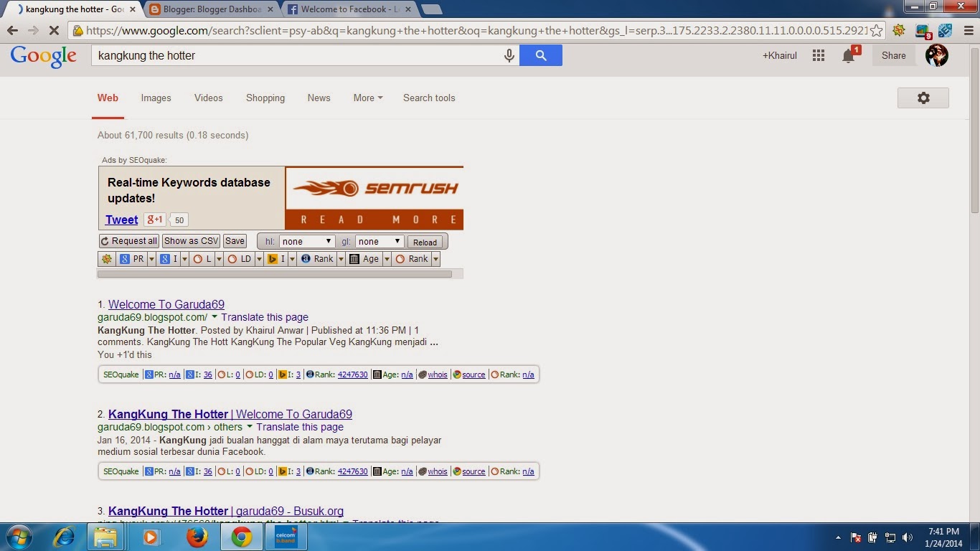
Task: Open Internet Explorer from the taskbar
Action: point(65,537)
